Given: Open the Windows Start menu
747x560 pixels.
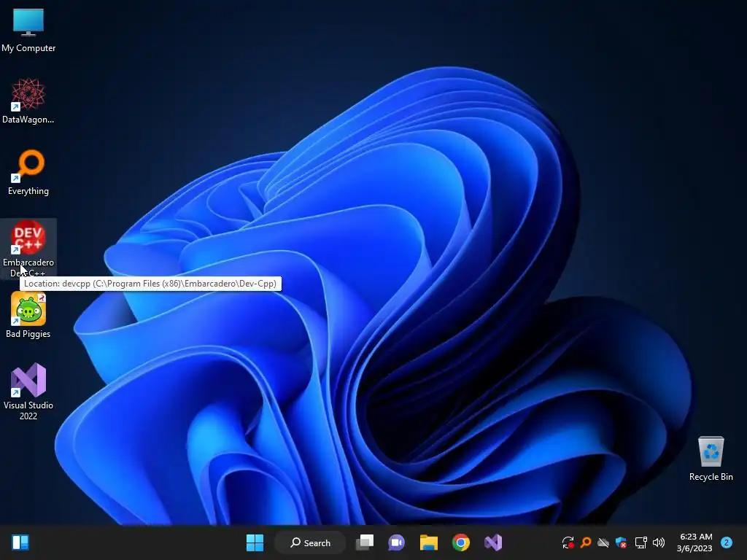Looking at the screenshot, I should pos(255,542).
